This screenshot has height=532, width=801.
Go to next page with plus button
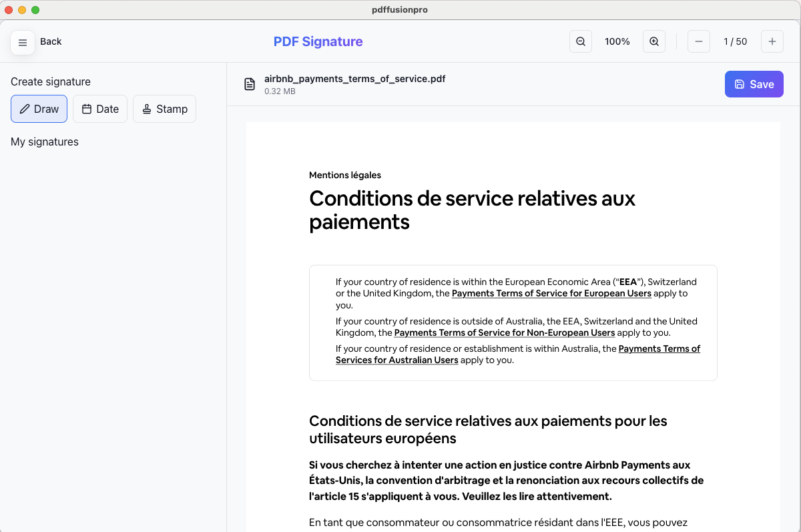772,41
